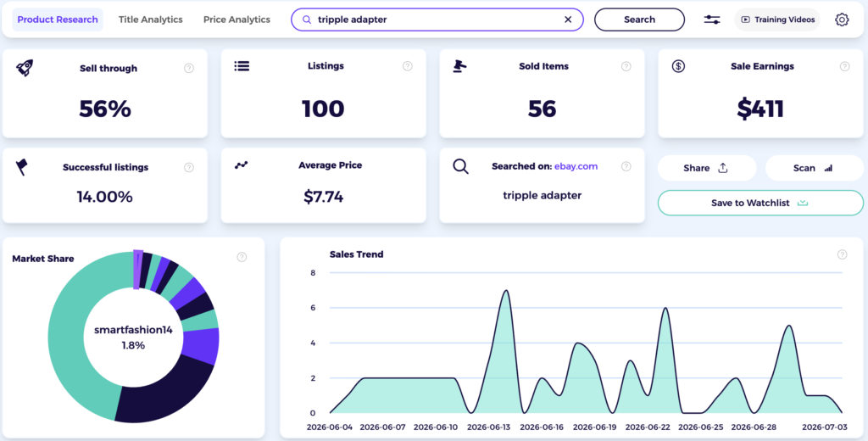This screenshot has height=441, width=868.
Task: Open help for Sell through
Action: point(189,68)
